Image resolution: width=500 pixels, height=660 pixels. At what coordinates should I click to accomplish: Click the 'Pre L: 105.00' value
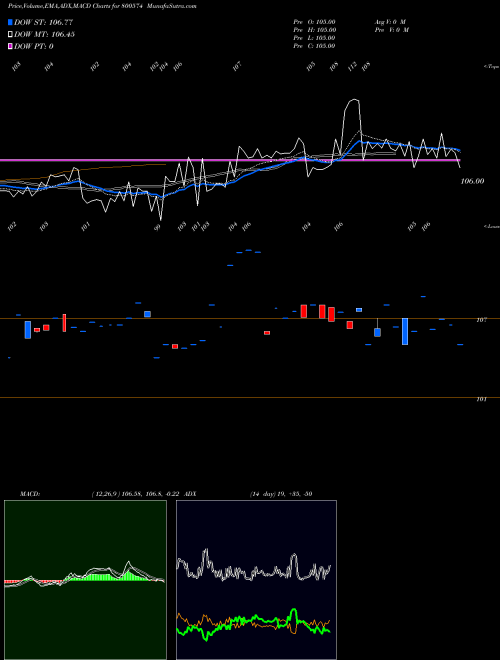coord(314,38)
